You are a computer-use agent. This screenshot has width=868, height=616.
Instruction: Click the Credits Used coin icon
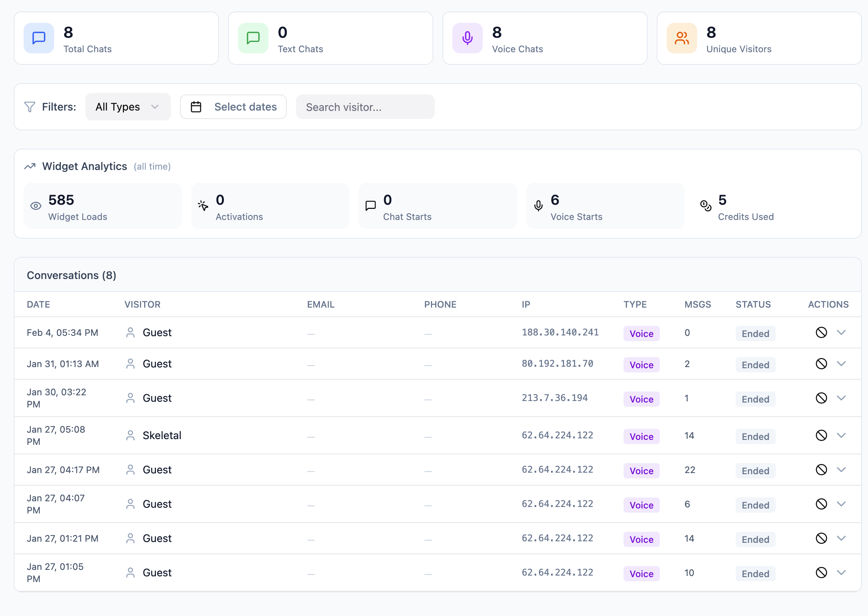click(706, 205)
